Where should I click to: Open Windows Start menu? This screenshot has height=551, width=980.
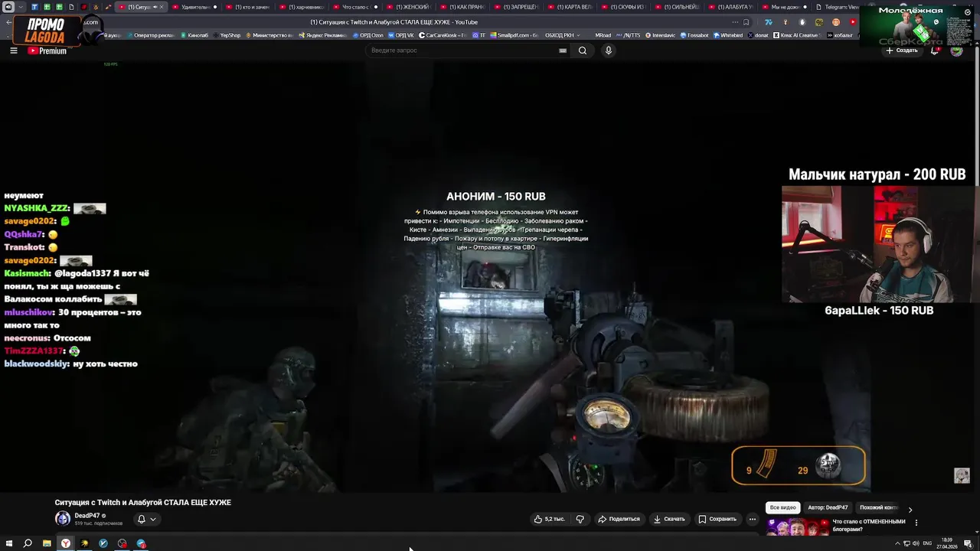click(x=8, y=543)
